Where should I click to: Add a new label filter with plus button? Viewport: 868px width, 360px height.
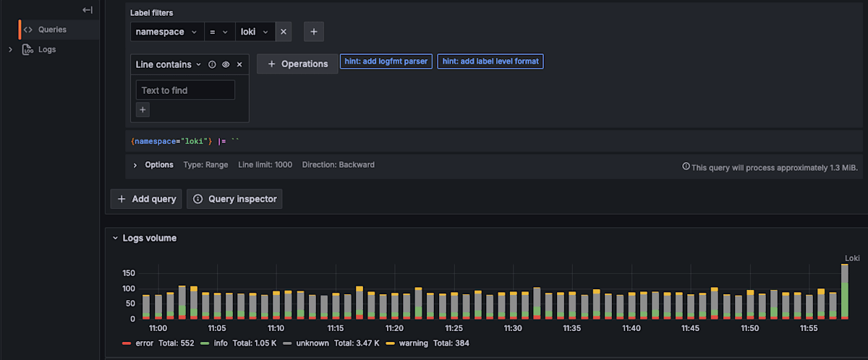click(313, 32)
